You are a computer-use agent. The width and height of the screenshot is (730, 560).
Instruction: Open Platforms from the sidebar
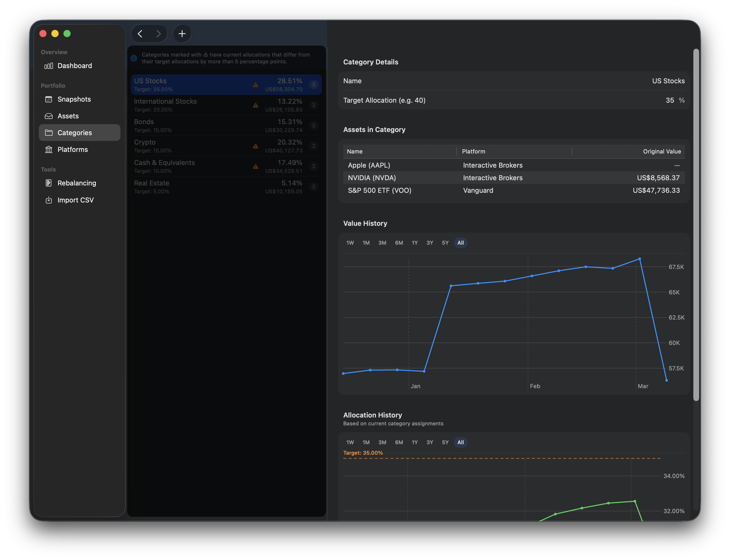72,150
